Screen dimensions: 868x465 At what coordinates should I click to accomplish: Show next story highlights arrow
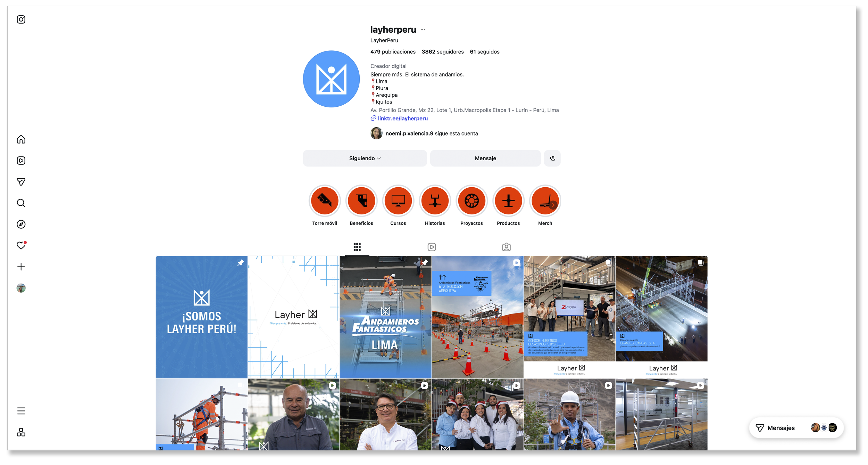coord(553,205)
